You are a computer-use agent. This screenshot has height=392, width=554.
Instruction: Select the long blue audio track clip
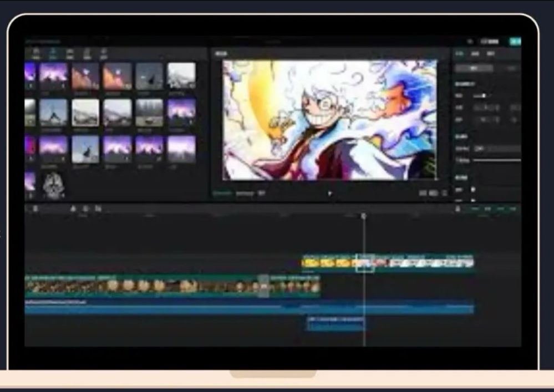pyautogui.click(x=250, y=308)
